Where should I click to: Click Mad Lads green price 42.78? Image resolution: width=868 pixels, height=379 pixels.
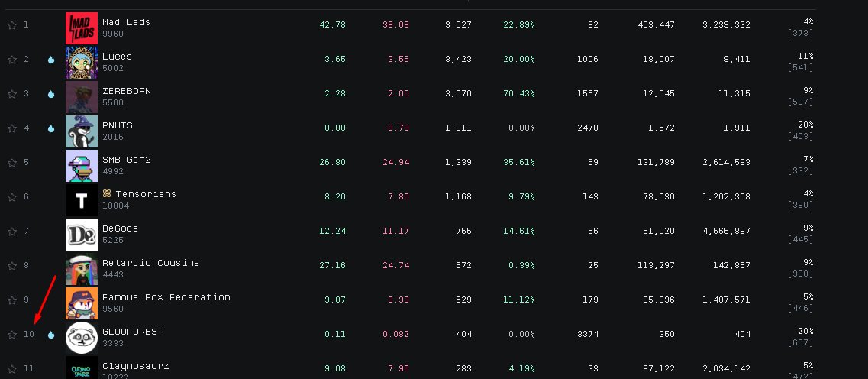333,25
